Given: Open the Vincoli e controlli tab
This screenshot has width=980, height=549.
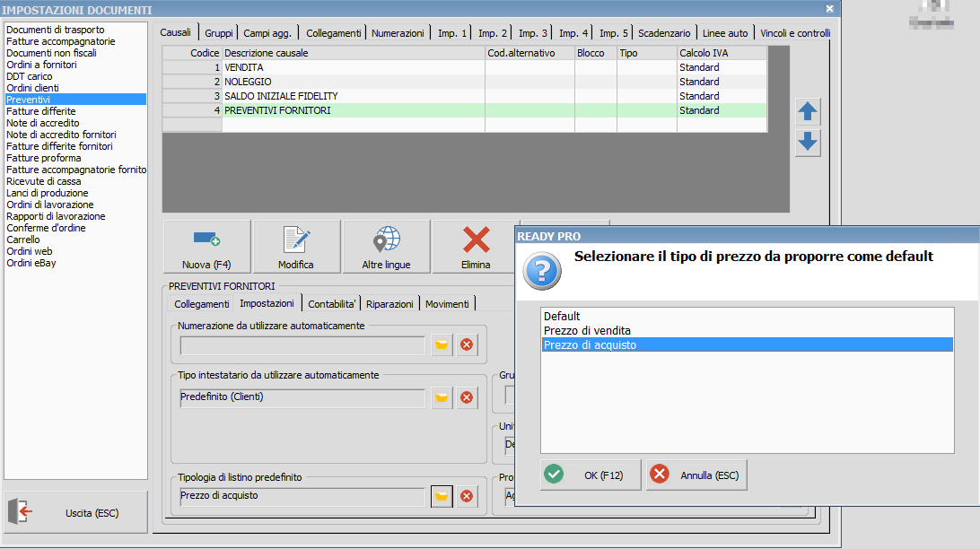Looking at the screenshot, I should (x=795, y=33).
